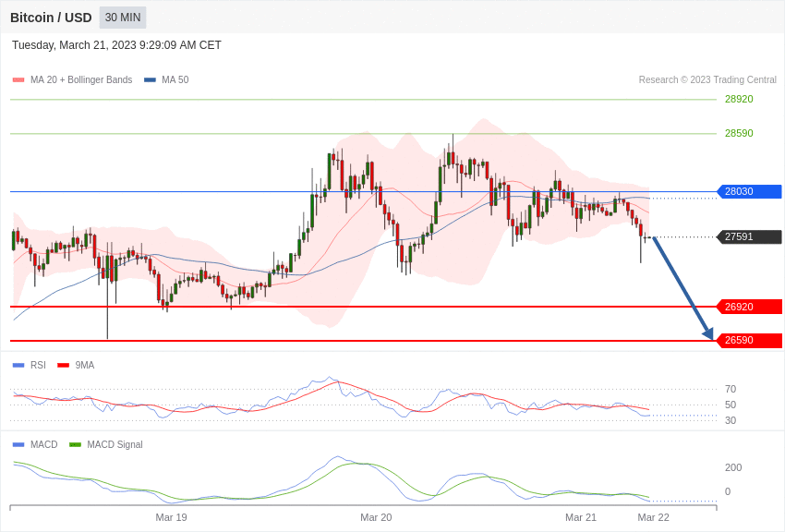Click the RSI 30 axis value

[731, 420]
